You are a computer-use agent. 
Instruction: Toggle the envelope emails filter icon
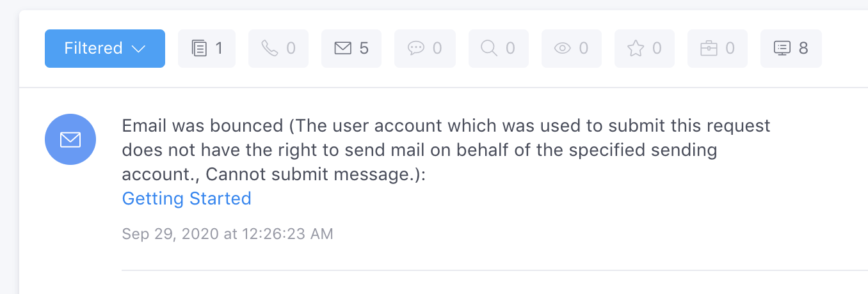tap(343, 49)
